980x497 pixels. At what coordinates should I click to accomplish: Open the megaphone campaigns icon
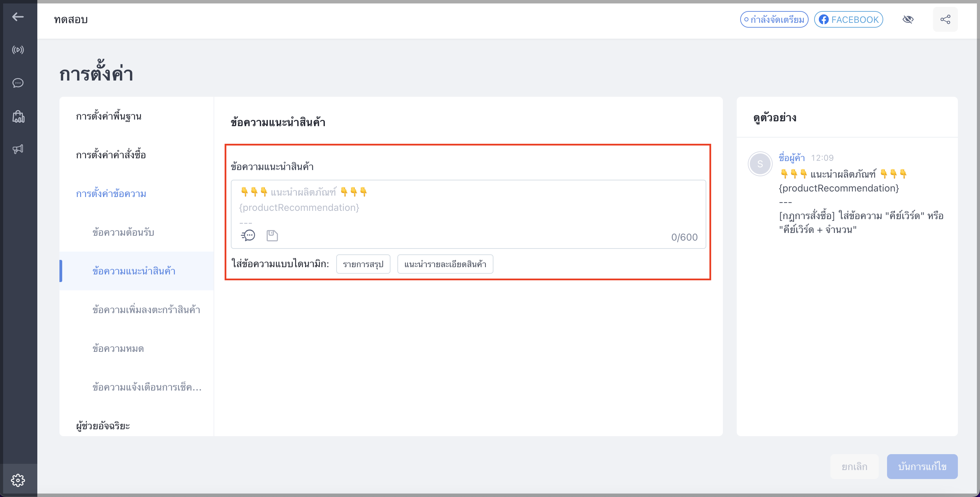(x=18, y=149)
